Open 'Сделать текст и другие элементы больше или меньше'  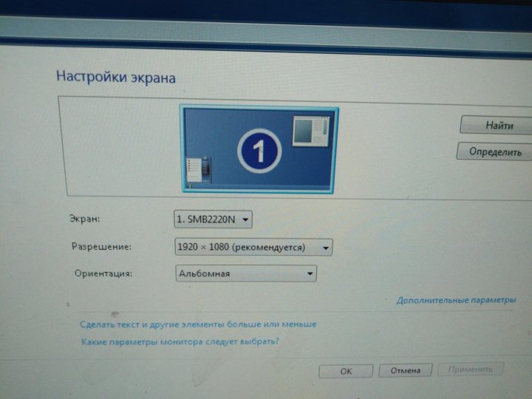[x=198, y=324]
